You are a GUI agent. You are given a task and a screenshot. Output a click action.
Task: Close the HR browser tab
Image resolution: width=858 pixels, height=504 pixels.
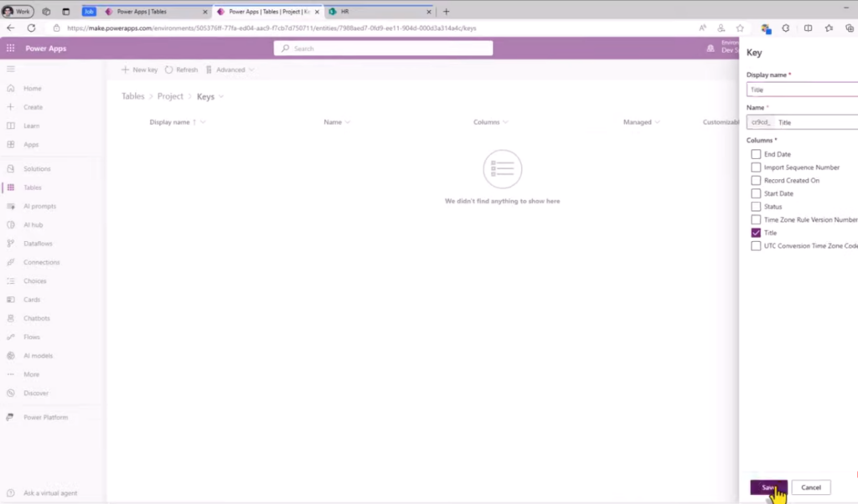pos(428,12)
